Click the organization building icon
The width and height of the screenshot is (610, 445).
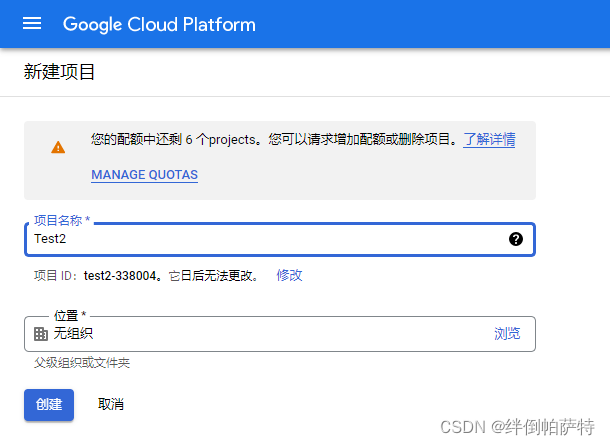click(x=41, y=334)
